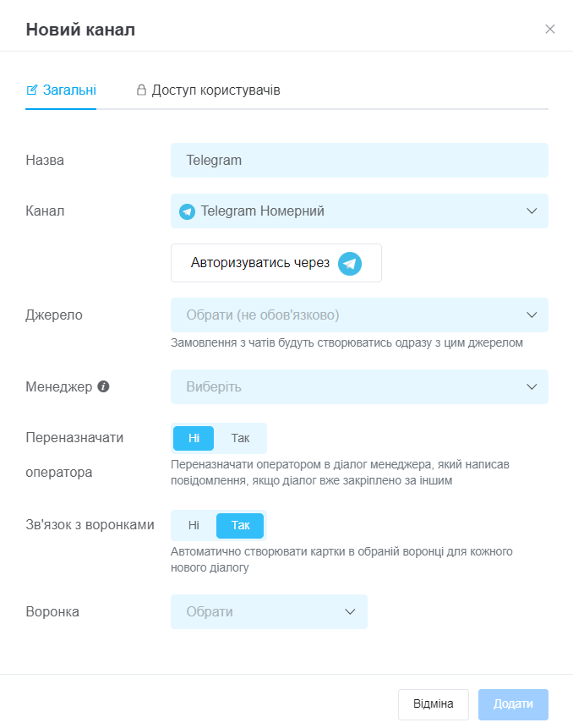
Task: Click the Авторизуватись через button
Action: click(276, 263)
